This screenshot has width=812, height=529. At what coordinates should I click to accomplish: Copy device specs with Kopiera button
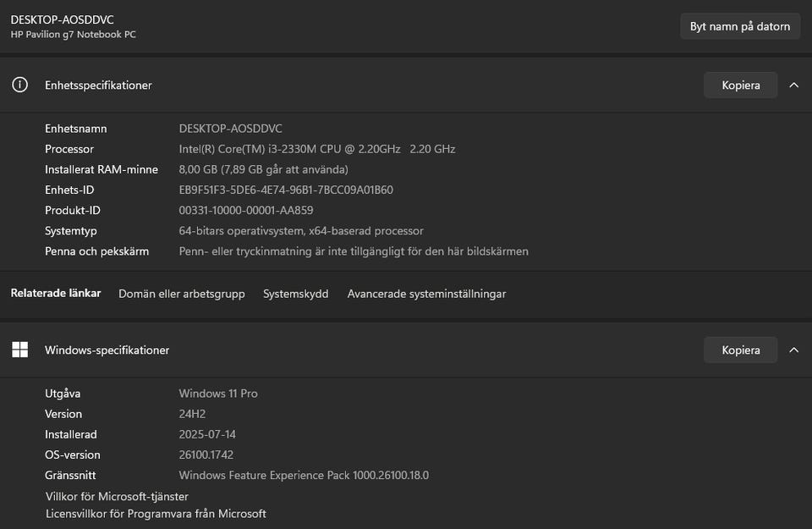coord(740,85)
